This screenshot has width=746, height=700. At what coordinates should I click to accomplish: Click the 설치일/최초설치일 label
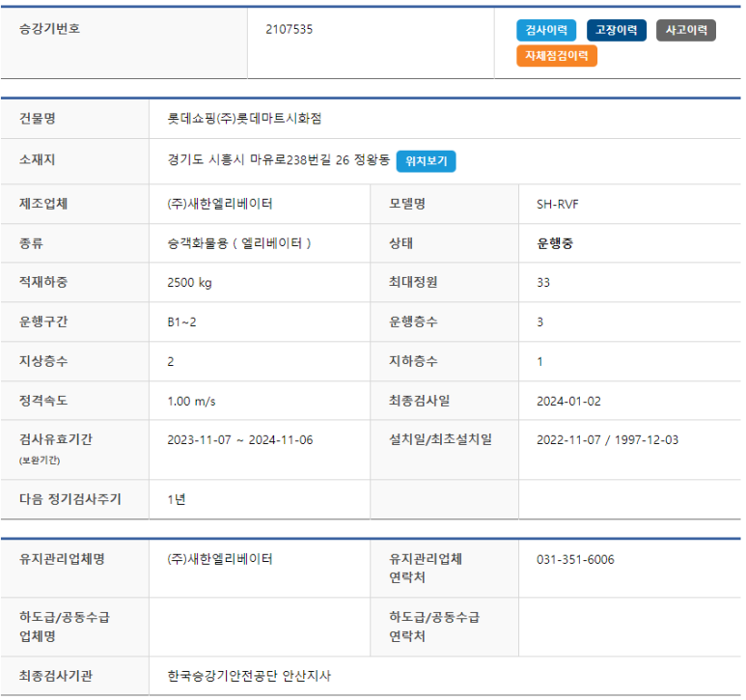pos(441,438)
